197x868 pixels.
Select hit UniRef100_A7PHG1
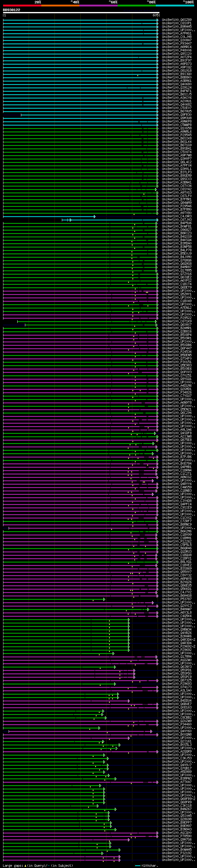pyautogui.click(x=177, y=33)
